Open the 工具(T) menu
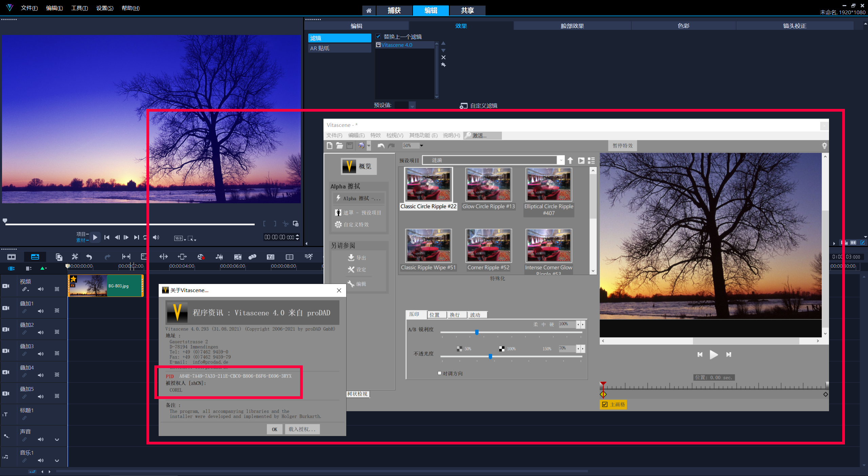The width and height of the screenshot is (868, 476). tap(79, 8)
